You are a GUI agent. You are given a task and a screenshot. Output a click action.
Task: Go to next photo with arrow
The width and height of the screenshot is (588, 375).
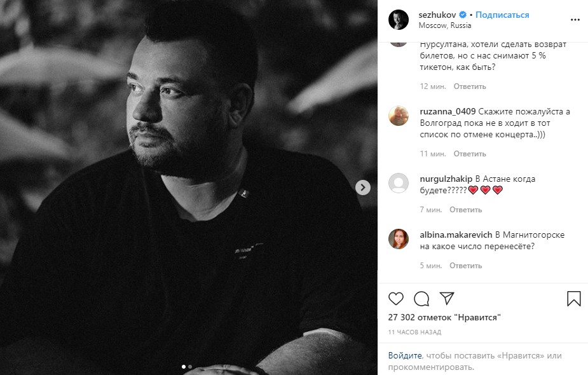(x=362, y=187)
